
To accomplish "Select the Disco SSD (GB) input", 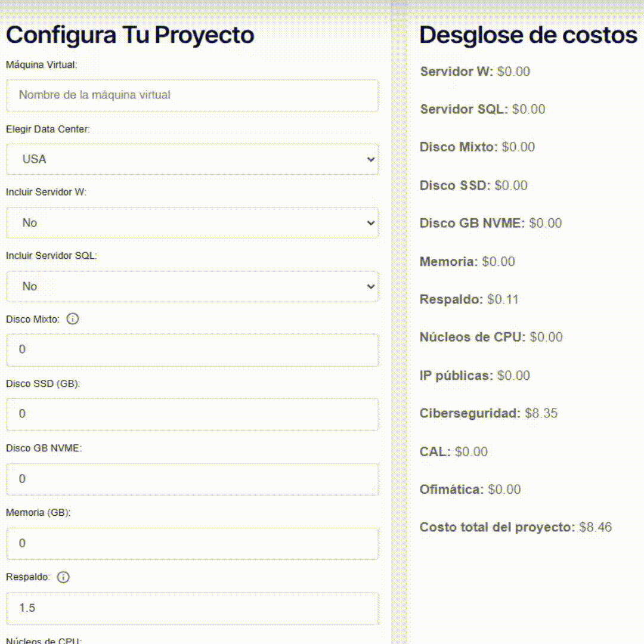I will (x=192, y=414).
